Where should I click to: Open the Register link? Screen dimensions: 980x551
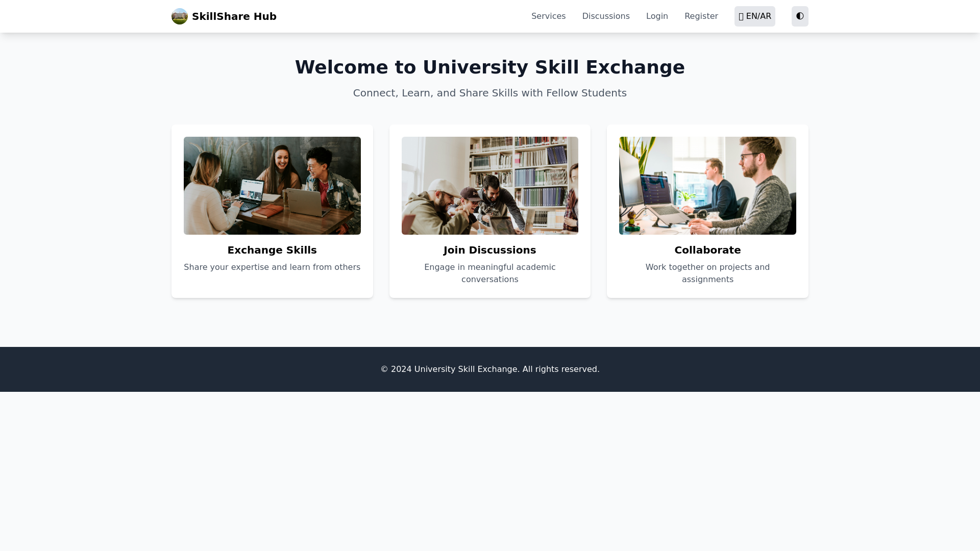[701, 16]
